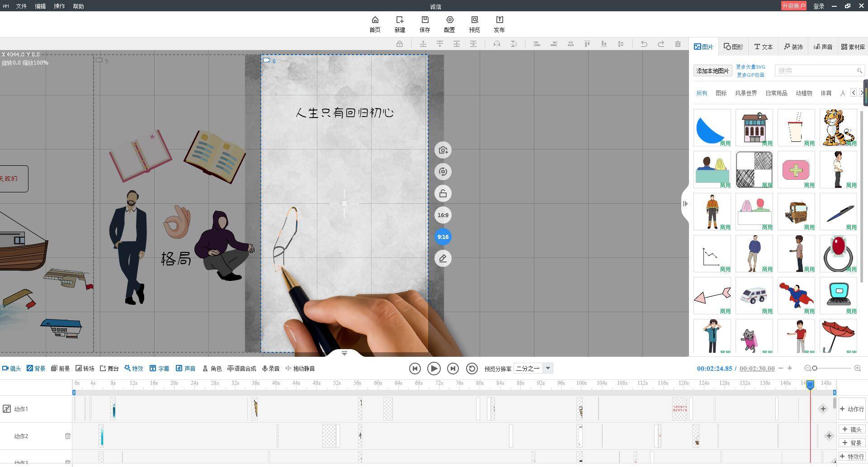Open the 特效 effects tool

[x=134, y=368]
